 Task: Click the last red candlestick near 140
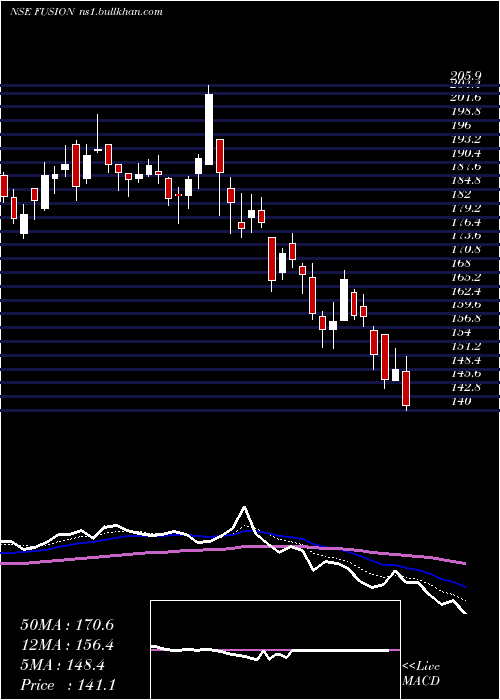[406, 388]
